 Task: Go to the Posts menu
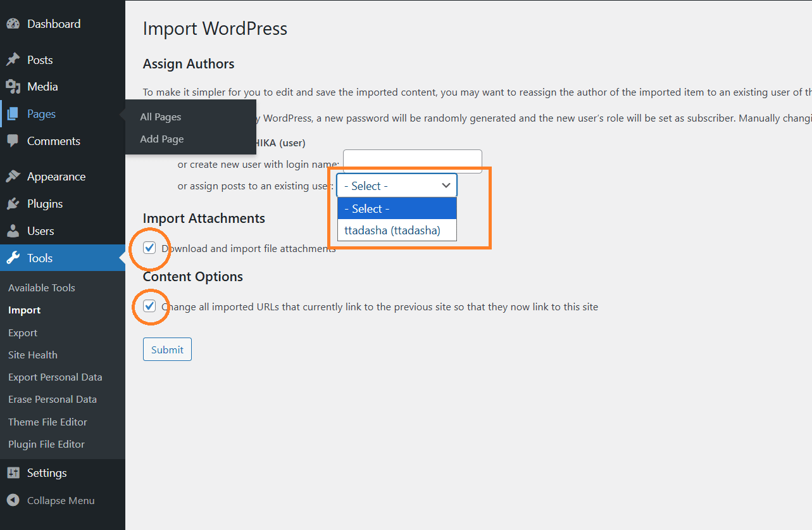[40, 60]
